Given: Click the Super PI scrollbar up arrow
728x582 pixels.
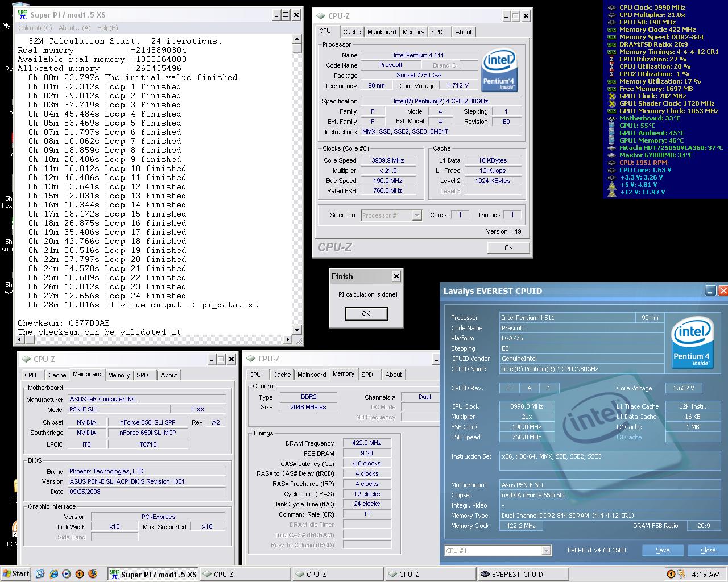Looking at the screenshot, I should click(x=297, y=39).
